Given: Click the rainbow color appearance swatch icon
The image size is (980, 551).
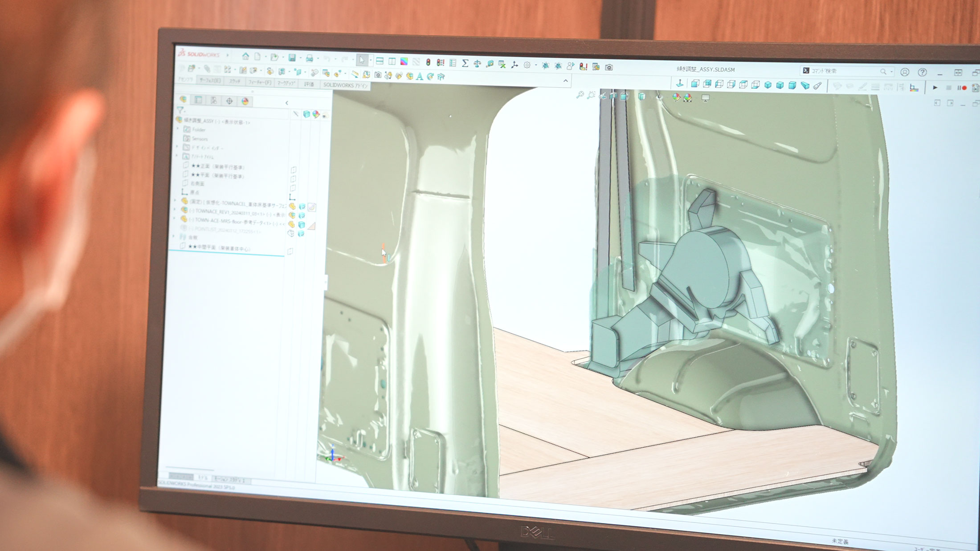Looking at the screenshot, I should [404, 61].
